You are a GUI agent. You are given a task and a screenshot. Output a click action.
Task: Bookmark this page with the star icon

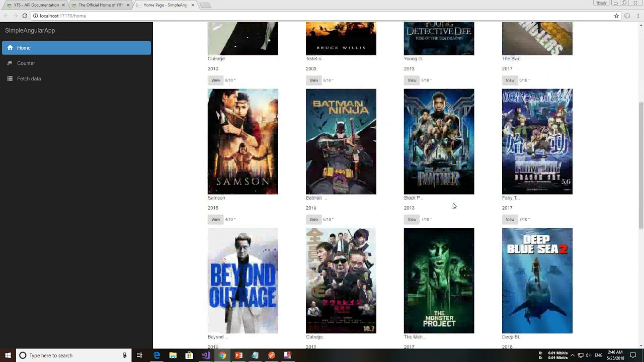[616, 16]
